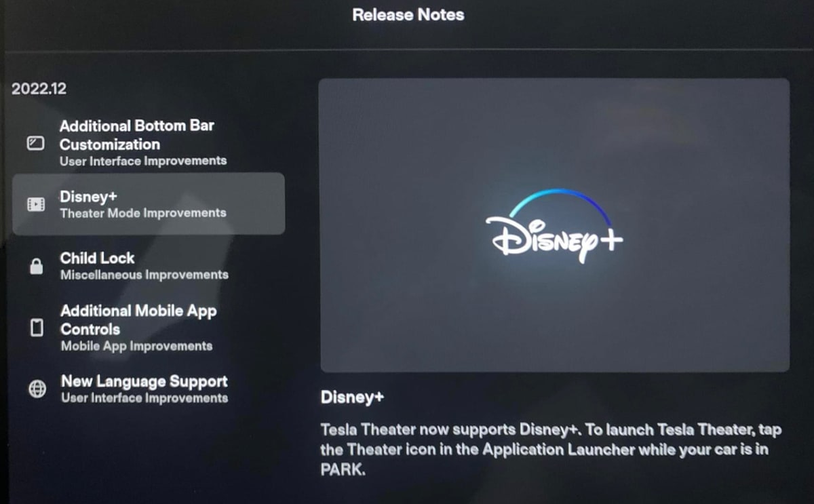Screen dimensions: 814x504
Task: Click the Release Notes title
Action: [408, 15]
